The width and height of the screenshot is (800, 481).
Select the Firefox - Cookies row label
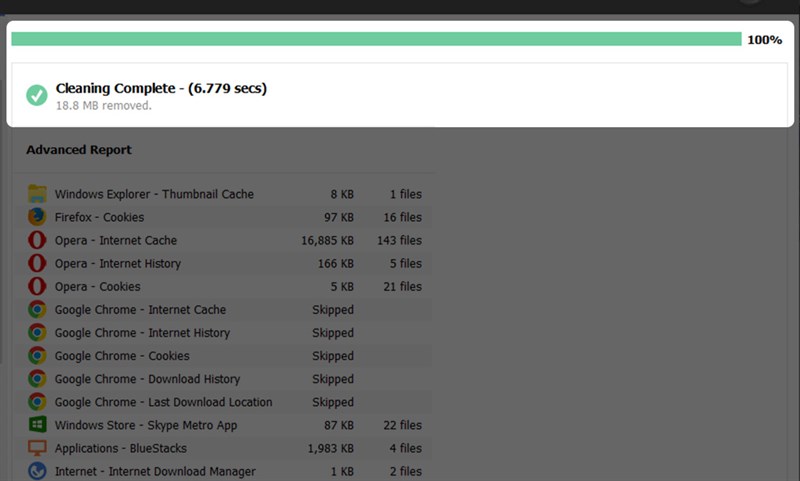pyautogui.click(x=99, y=217)
